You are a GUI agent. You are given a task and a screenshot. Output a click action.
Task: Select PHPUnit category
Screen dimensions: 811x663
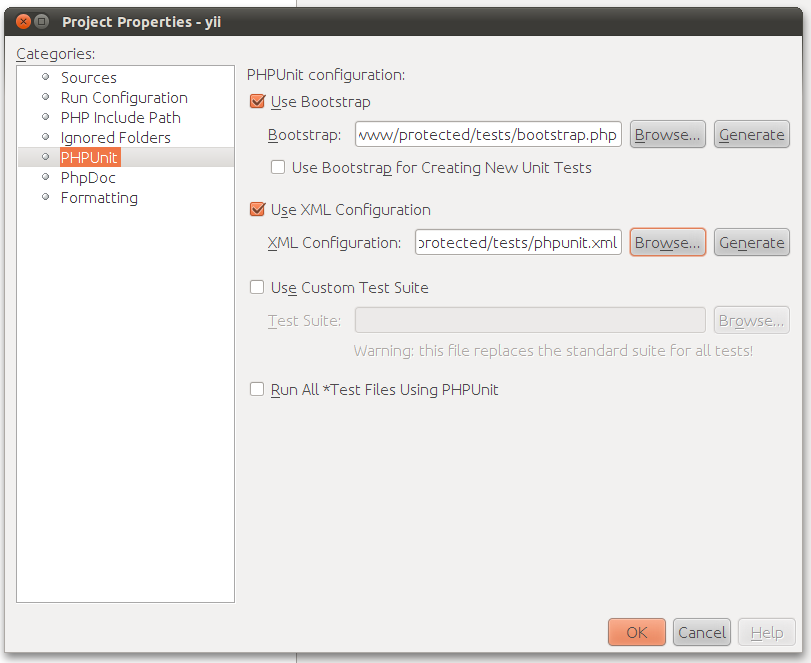89,158
